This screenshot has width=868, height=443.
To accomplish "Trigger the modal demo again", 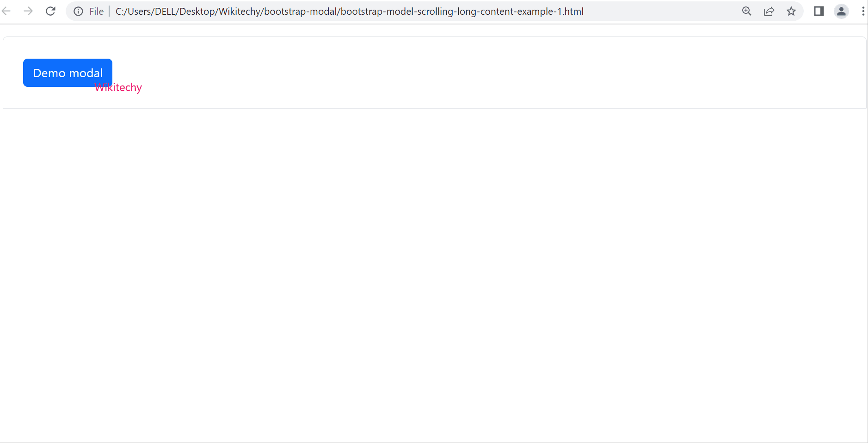I will click(x=67, y=73).
